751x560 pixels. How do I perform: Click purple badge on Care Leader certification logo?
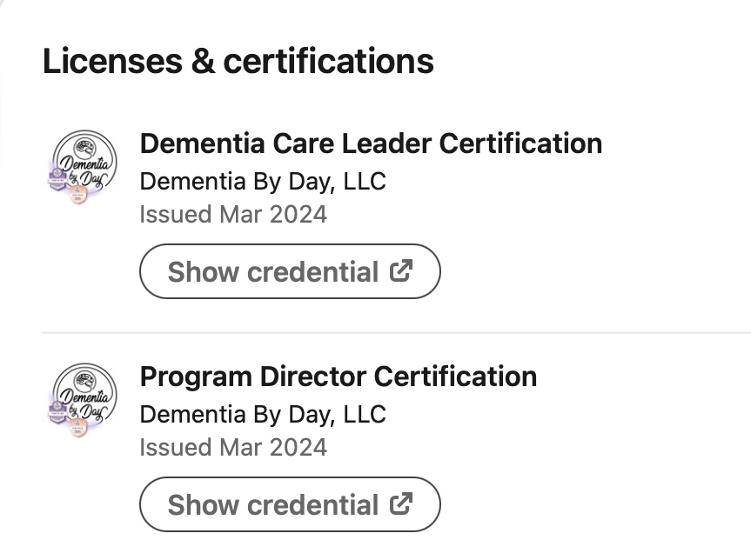pos(57,178)
